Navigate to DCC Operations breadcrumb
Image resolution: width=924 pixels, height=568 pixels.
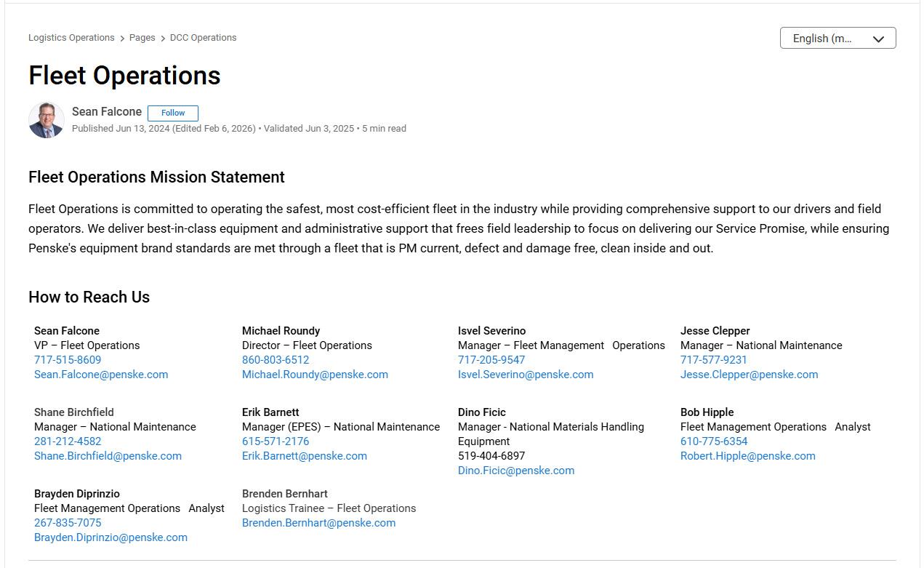tap(203, 38)
